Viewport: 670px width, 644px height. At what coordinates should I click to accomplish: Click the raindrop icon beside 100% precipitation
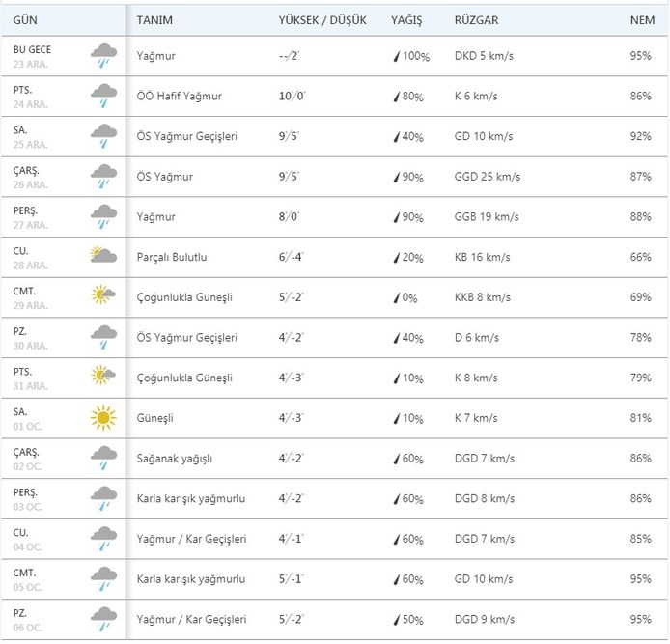[396, 56]
